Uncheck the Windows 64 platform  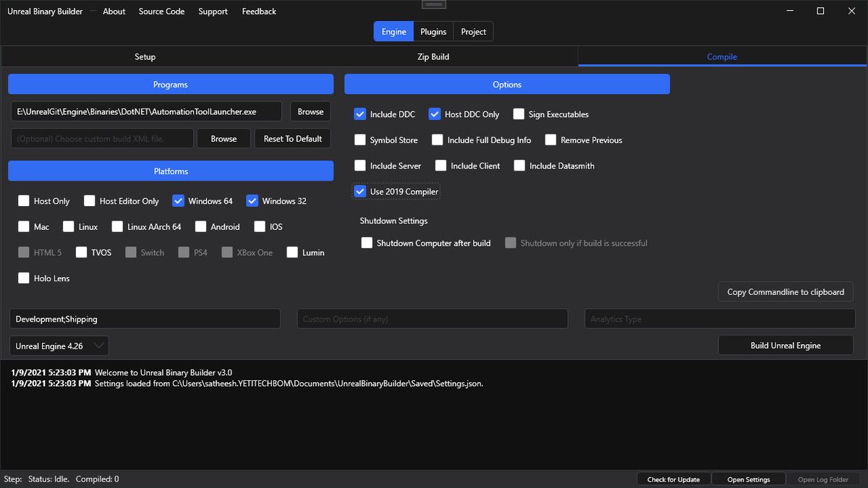(178, 200)
